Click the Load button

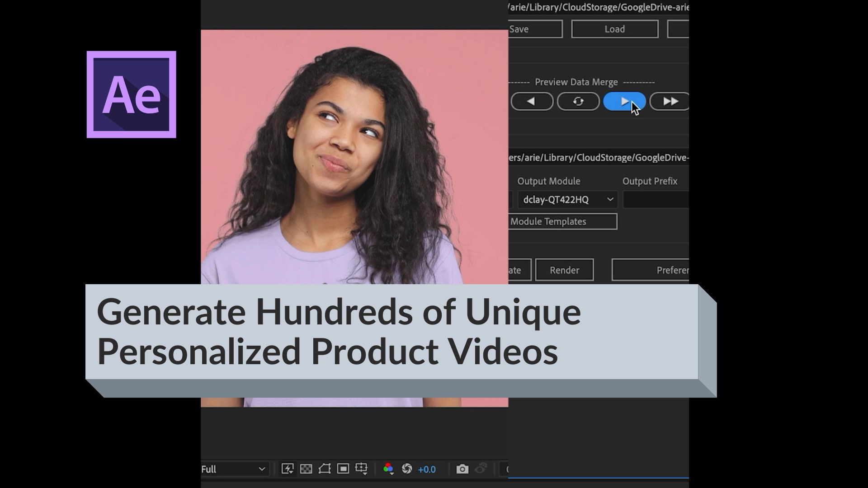pos(615,29)
